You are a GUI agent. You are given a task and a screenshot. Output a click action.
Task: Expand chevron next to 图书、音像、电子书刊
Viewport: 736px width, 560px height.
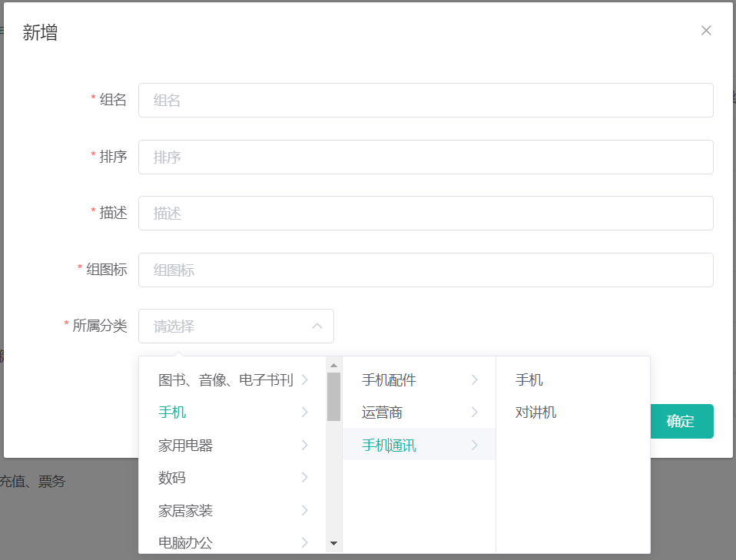pyautogui.click(x=305, y=379)
